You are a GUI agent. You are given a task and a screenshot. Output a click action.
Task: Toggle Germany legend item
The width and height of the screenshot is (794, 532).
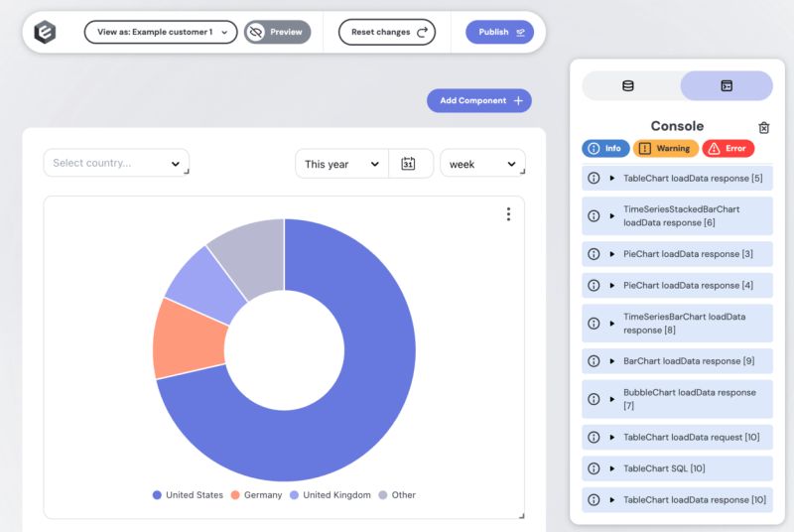point(256,495)
